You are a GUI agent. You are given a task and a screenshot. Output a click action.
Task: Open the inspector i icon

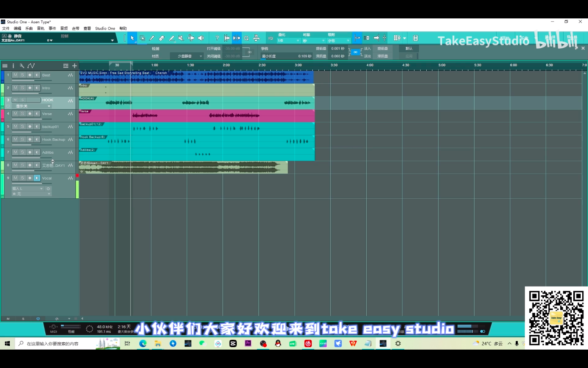[13, 66]
